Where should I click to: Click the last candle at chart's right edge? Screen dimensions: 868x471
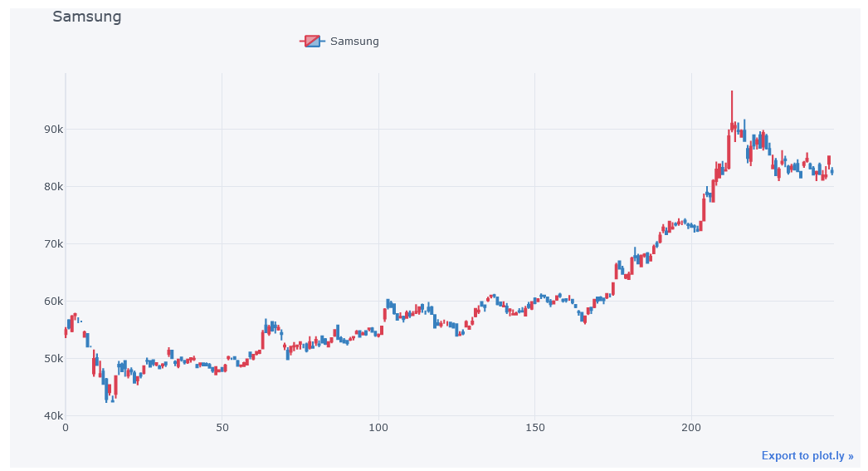tap(831, 172)
